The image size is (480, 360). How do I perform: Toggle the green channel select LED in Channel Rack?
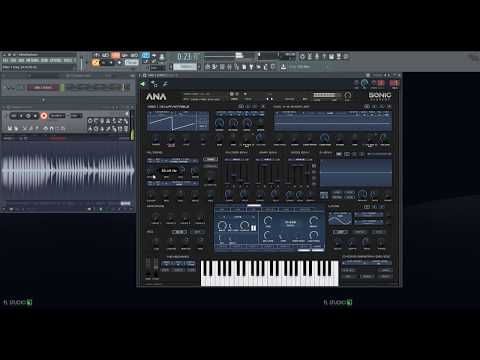62,88
